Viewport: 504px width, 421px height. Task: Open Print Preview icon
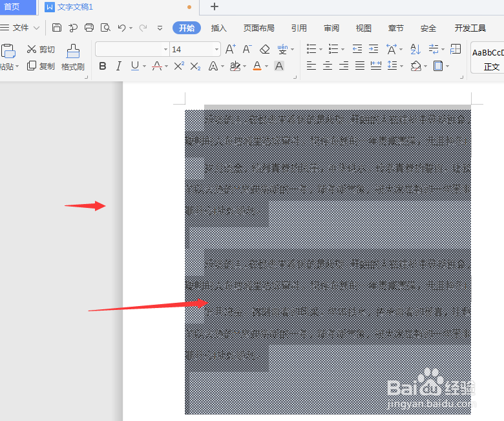(x=105, y=28)
